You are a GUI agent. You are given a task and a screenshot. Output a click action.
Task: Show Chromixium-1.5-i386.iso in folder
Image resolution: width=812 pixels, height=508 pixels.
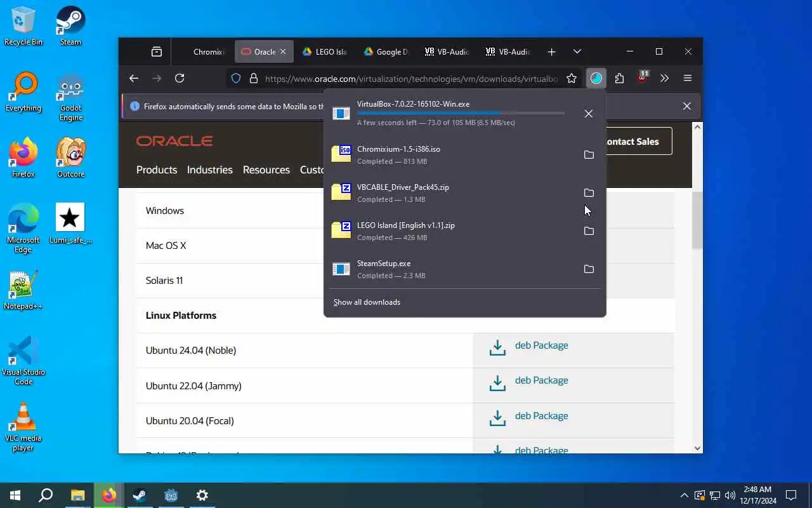(589, 155)
